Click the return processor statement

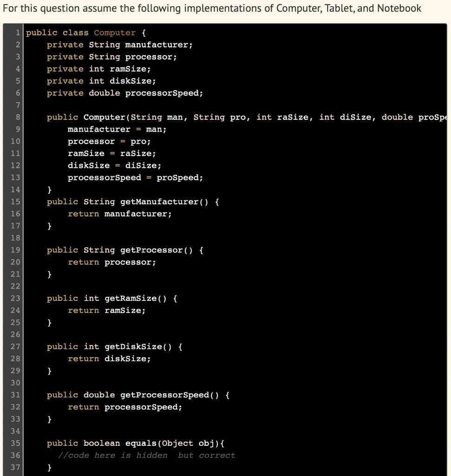click(111, 262)
